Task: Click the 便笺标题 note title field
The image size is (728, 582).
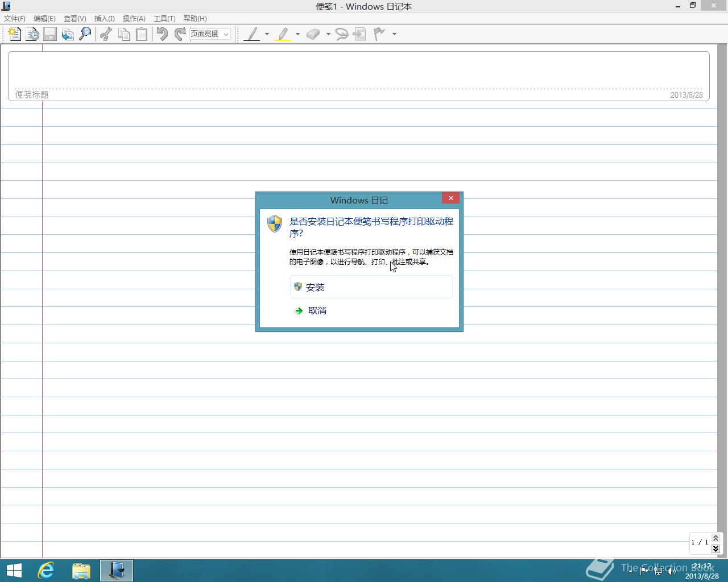Action: [x=32, y=94]
